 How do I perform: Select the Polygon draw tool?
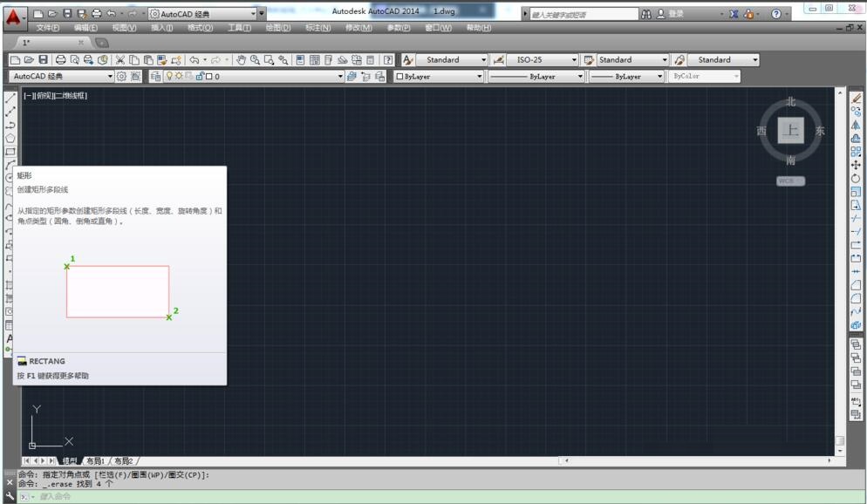click(x=10, y=139)
